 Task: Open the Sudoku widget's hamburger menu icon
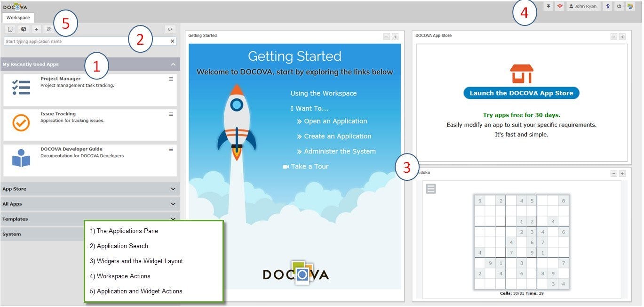[x=431, y=188]
